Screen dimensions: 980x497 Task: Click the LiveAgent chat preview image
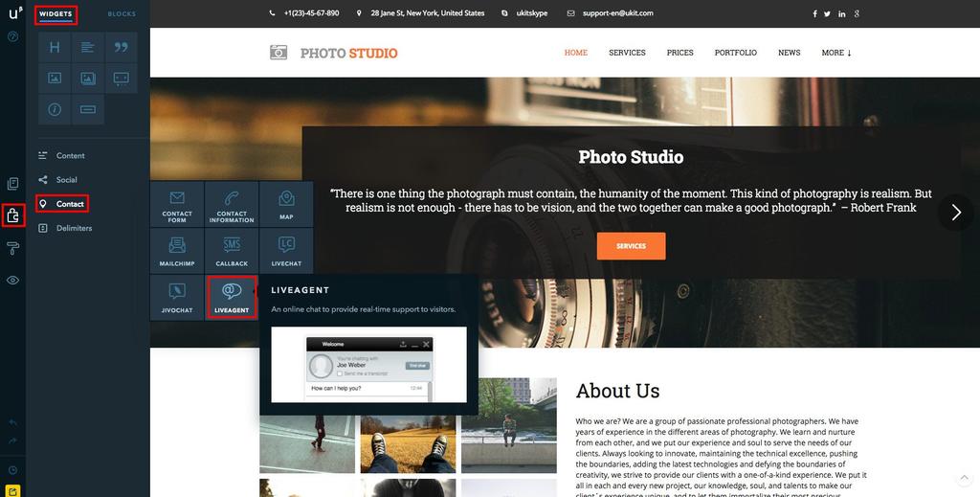(x=368, y=365)
